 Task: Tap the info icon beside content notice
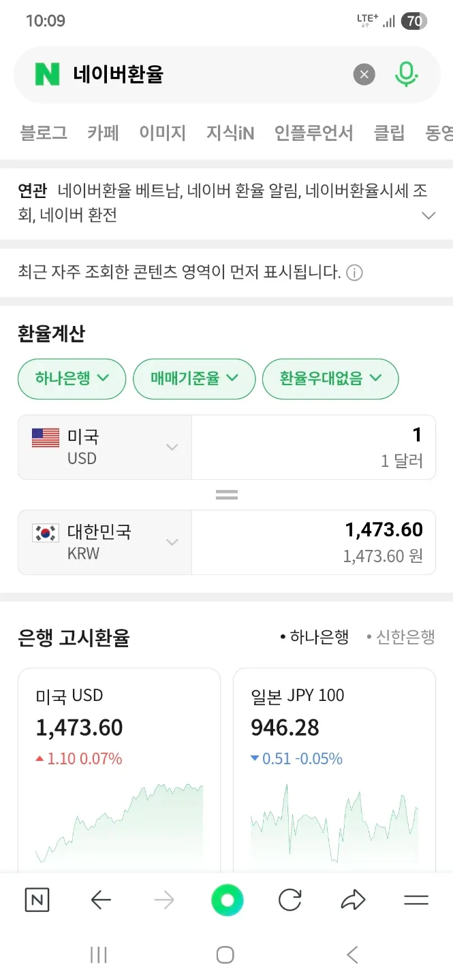[354, 273]
